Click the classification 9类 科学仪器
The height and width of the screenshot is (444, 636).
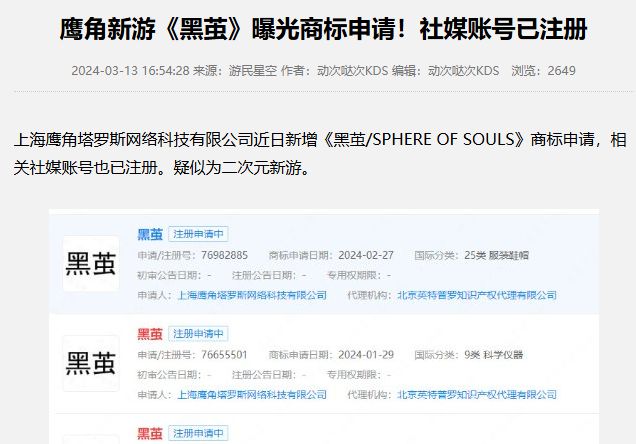pyautogui.click(x=494, y=355)
